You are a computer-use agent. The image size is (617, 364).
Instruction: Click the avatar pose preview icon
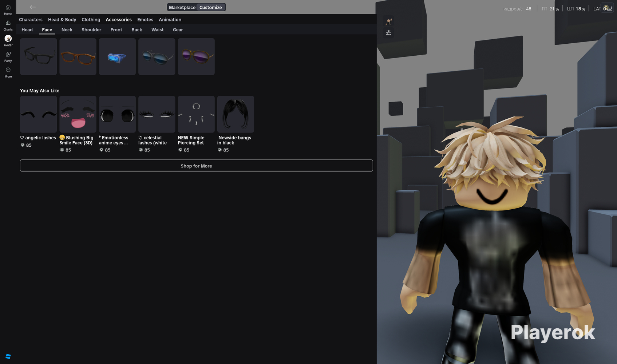click(x=388, y=21)
